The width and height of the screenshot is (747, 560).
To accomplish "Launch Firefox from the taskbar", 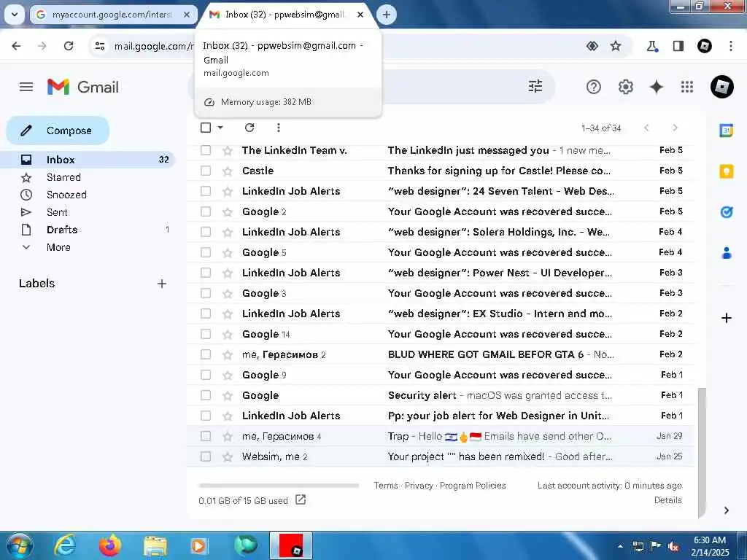I will click(x=110, y=545).
